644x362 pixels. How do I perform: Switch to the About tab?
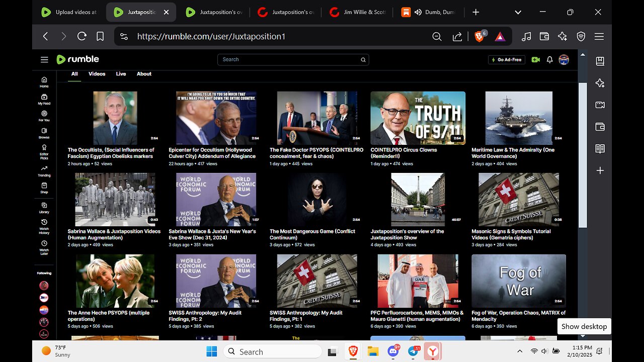[x=144, y=74]
